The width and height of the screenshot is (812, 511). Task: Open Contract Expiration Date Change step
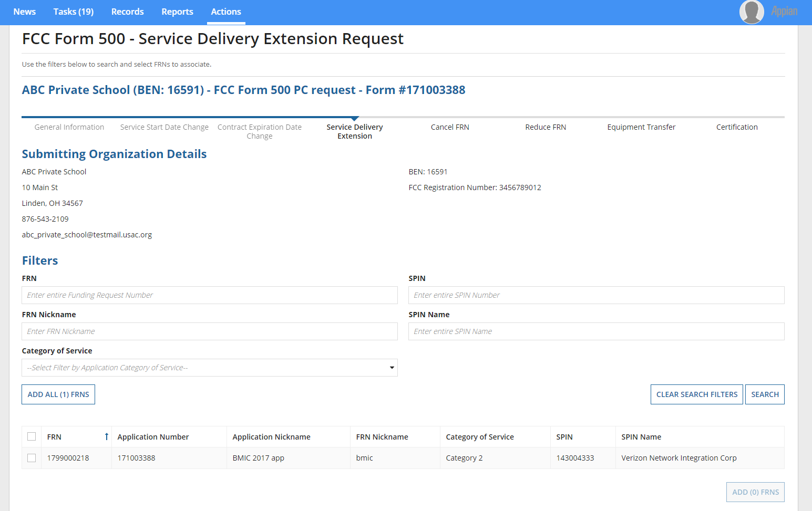tap(260, 131)
